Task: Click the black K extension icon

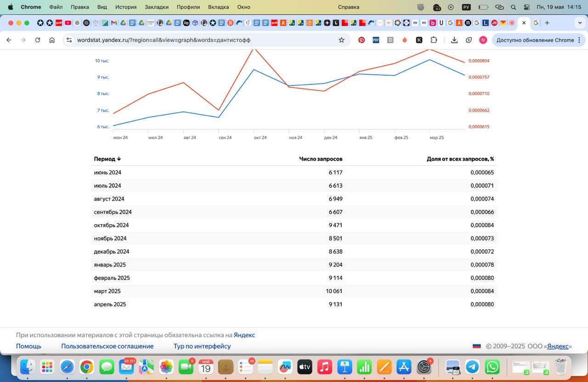Action: pos(419,40)
